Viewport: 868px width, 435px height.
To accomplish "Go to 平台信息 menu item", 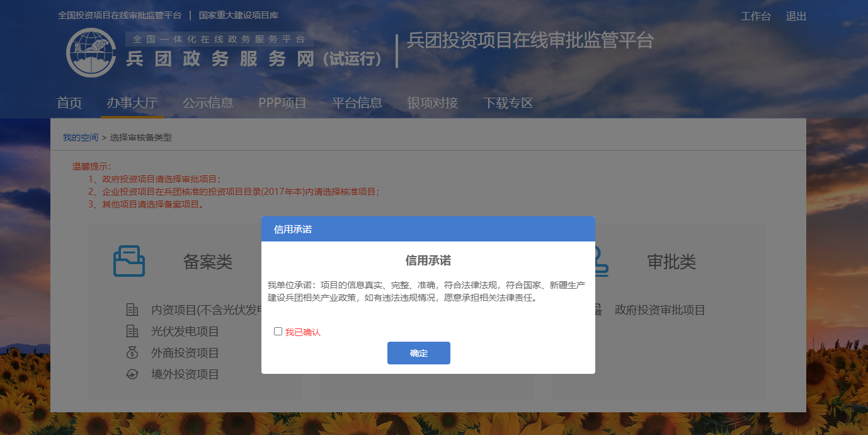I will (357, 103).
